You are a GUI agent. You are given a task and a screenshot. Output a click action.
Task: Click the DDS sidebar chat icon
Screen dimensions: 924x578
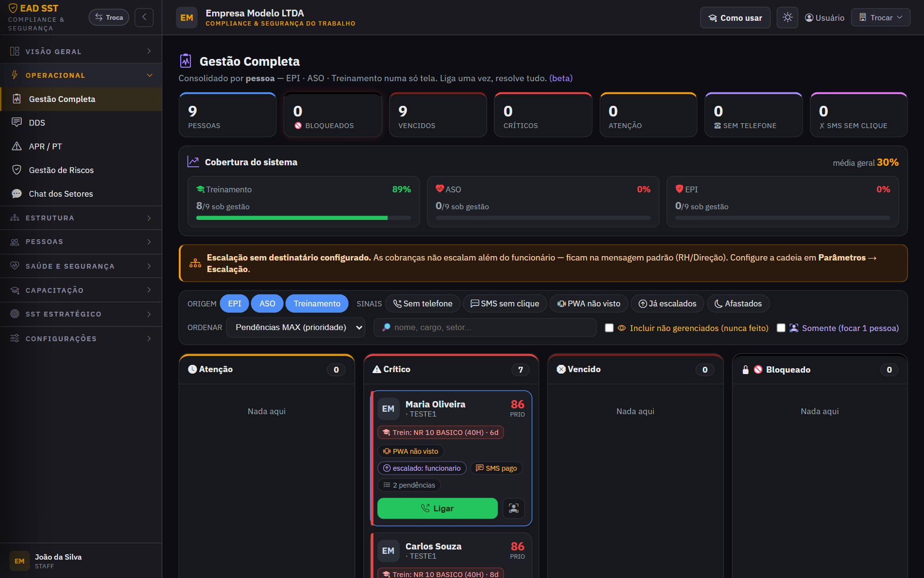(x=16, y=122)
